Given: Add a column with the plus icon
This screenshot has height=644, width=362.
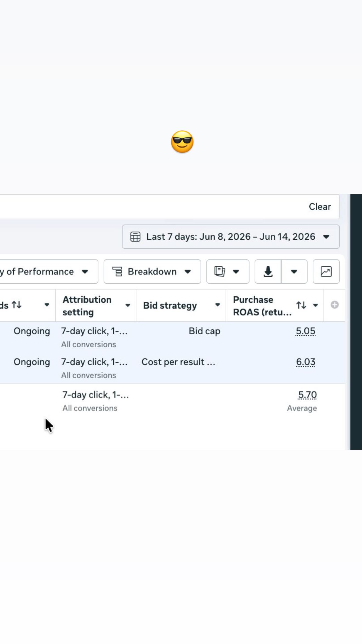Looking at the screenshot, I should [x=334, y=305].
